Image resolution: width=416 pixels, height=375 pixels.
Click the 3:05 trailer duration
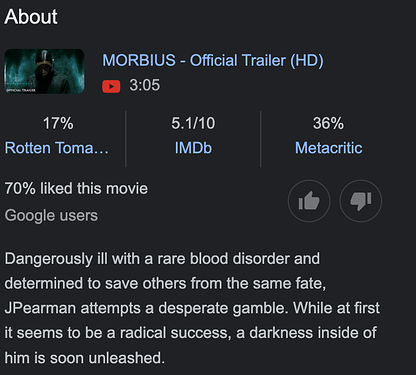[x=145, y=85]
